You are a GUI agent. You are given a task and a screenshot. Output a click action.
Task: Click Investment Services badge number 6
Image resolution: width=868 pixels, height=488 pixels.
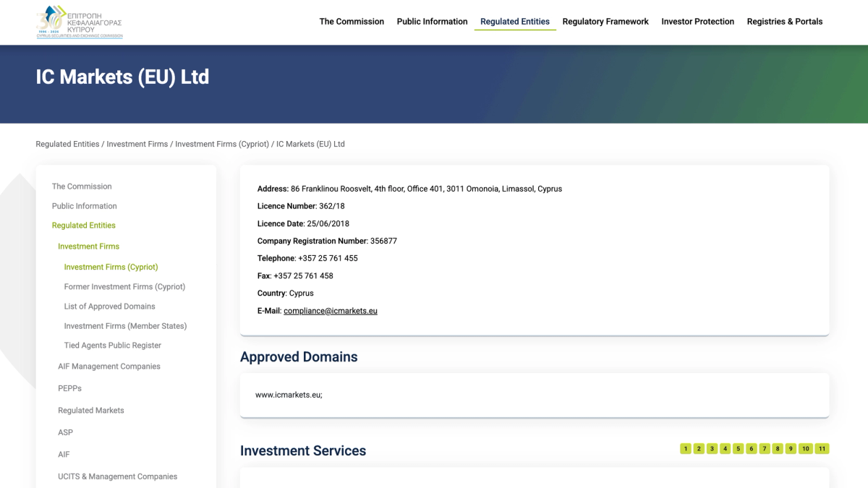751,449
